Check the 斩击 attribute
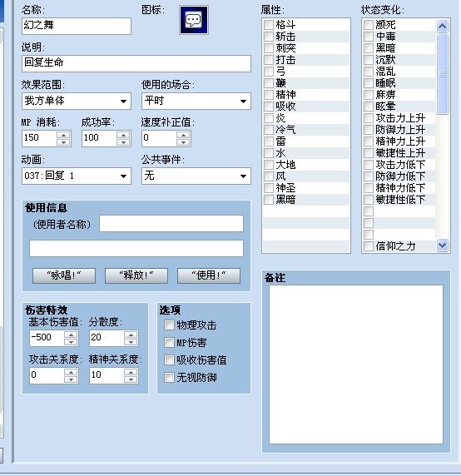The width and height of the screenshot is (461, 476). point(269,37)
